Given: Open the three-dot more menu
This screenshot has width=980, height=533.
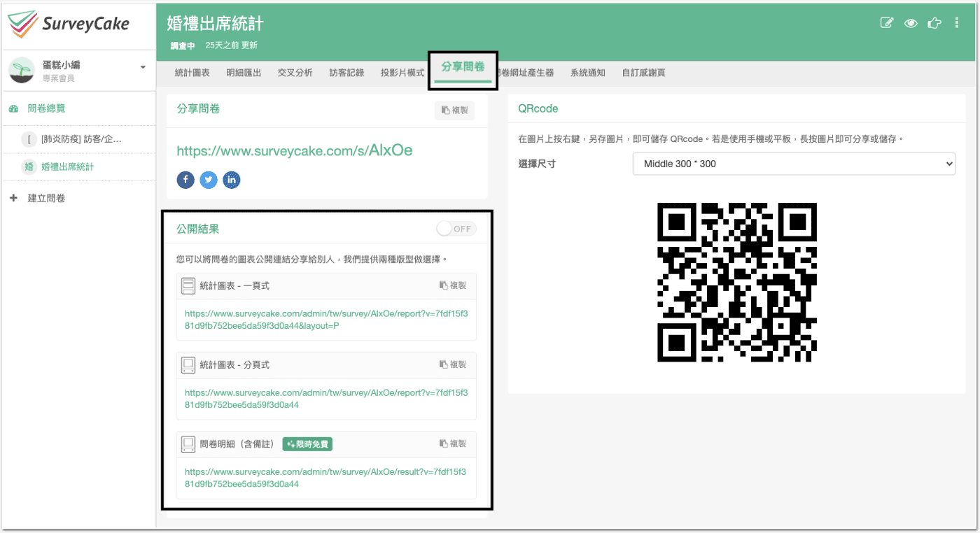Looking at the screenshot, I should tap(957, 23).
